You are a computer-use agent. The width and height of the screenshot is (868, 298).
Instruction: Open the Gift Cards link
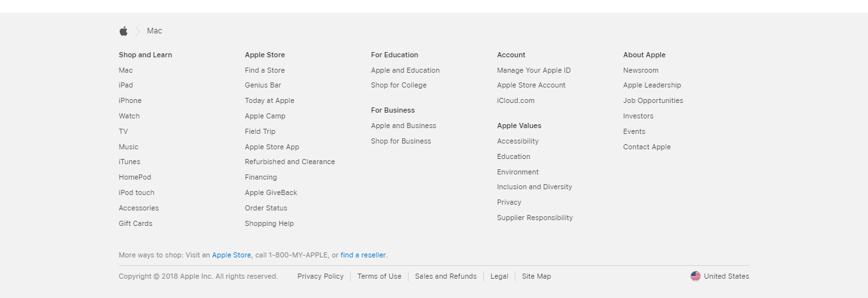(135, 223)
